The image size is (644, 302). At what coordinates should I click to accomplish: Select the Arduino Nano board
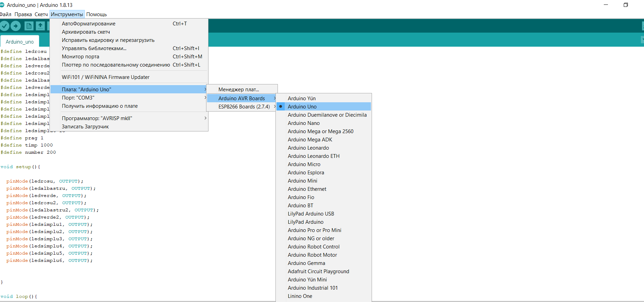click(x=324, y=123)
